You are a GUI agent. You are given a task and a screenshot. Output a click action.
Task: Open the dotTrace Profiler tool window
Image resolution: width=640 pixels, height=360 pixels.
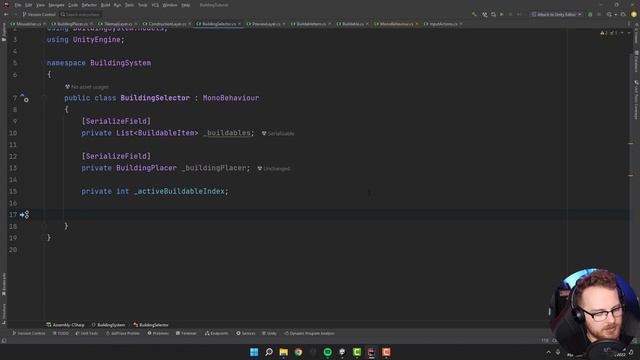pos(123,333)
